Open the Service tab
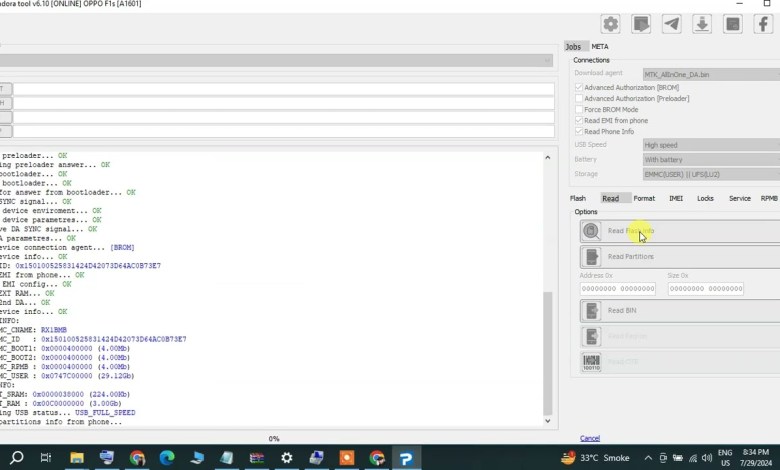The image size is (780, 470). (x=740, y=198)
